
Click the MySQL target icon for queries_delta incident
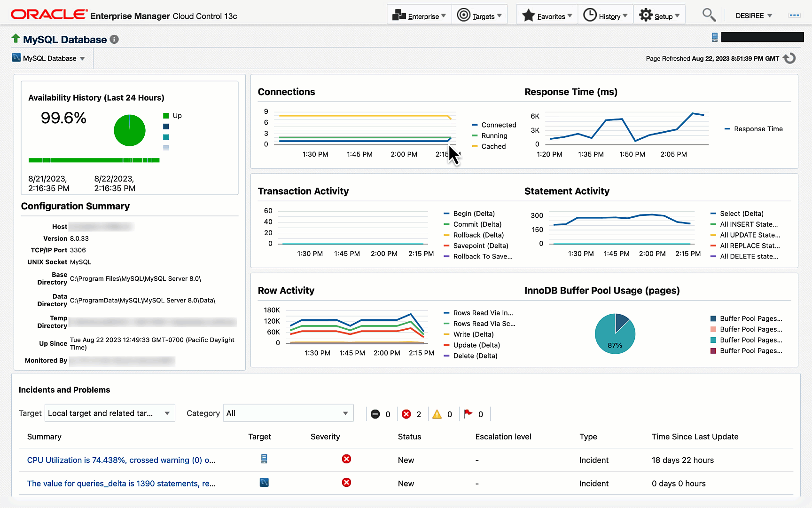point(264,483)
